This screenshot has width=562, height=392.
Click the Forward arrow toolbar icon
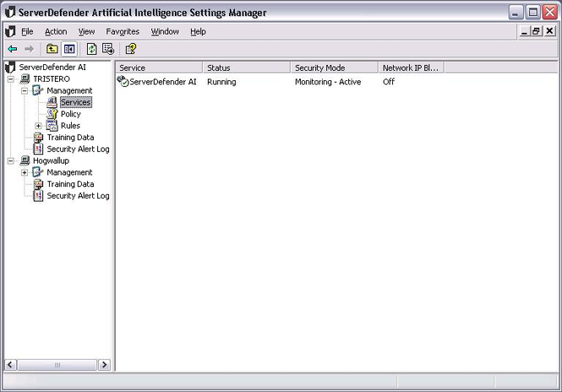point(30,49)
